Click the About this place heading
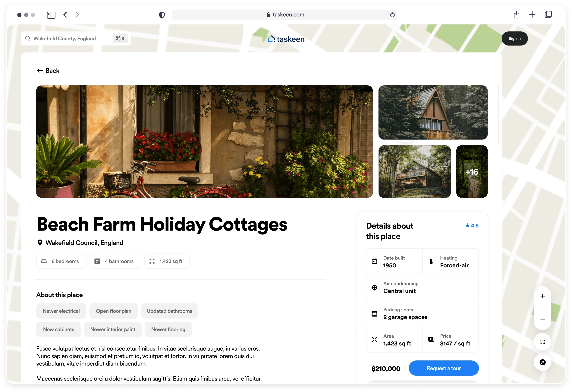The width and height of the screenshot is (572, 392). (59, 295)
